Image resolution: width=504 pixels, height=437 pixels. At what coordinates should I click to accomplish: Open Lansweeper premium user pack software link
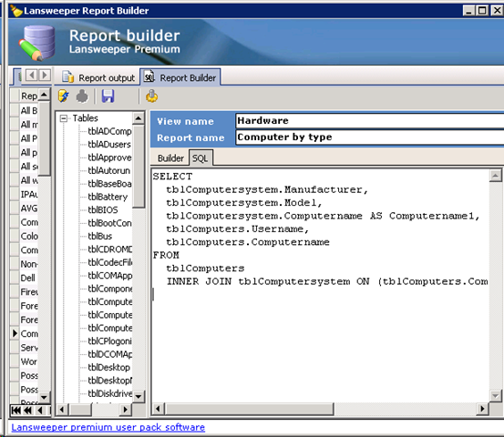[x=108, y=427]
